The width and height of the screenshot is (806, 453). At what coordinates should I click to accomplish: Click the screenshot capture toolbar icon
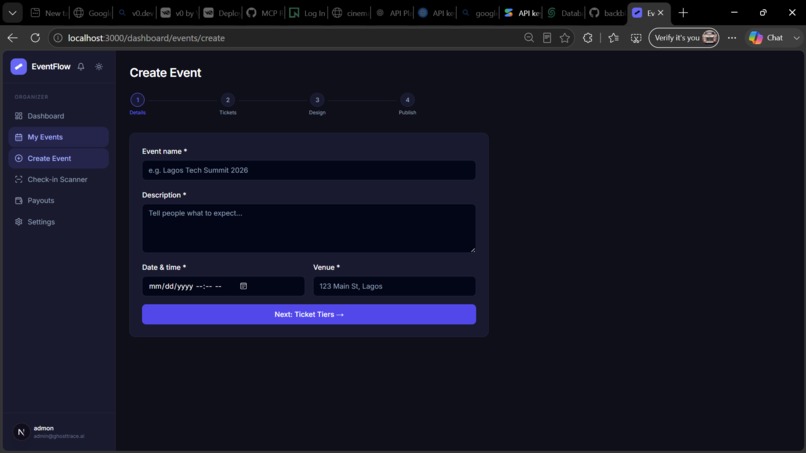click(x=636, y=38)
